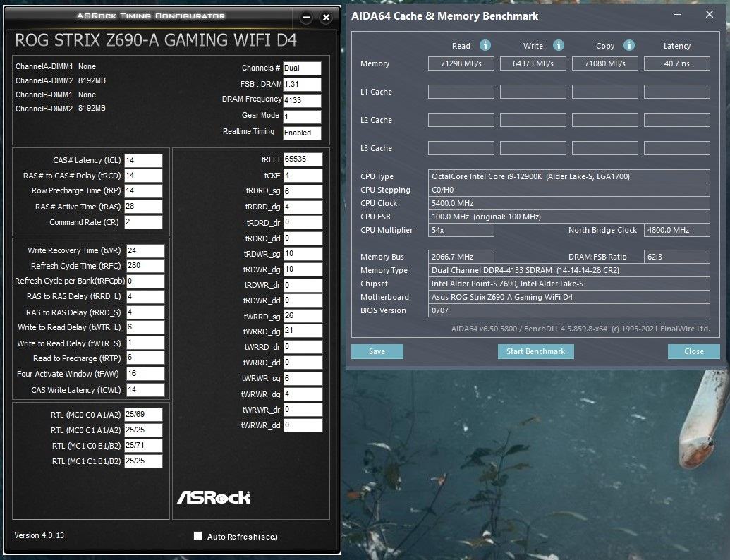Click the DRAM:FSB Ratio value 62:3
730x560 pixels.
tap(677, 257)
